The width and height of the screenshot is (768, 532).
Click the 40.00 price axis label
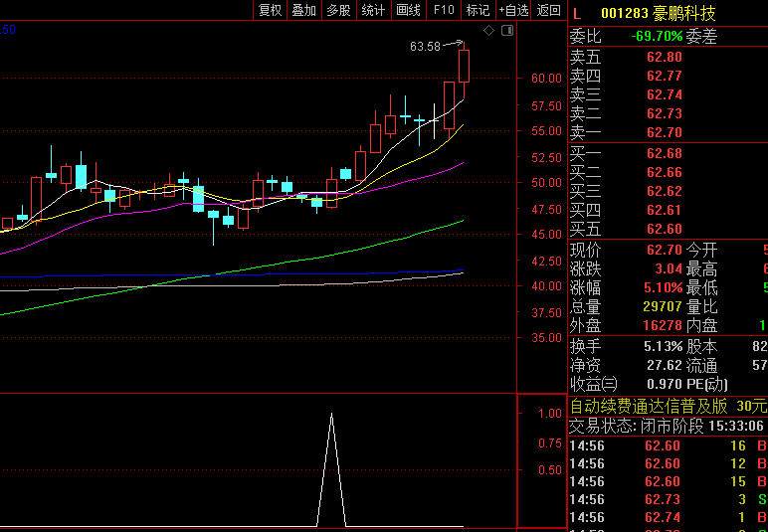(x=546, y=285)
